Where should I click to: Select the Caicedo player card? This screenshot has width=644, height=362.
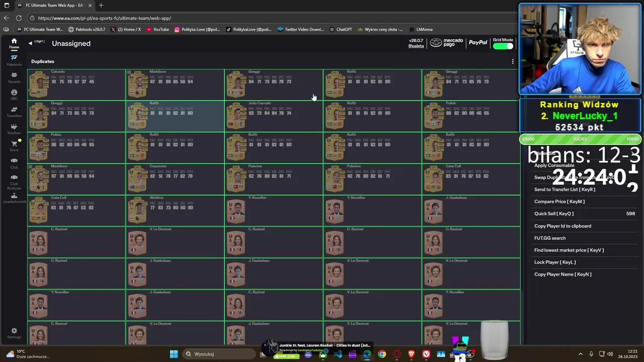76,84
